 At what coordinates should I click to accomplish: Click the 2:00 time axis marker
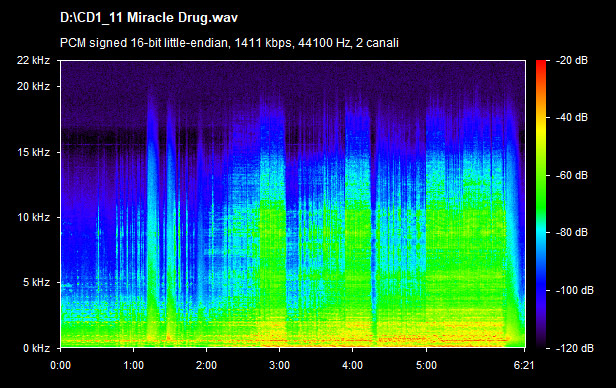click(x=206, y=366)
